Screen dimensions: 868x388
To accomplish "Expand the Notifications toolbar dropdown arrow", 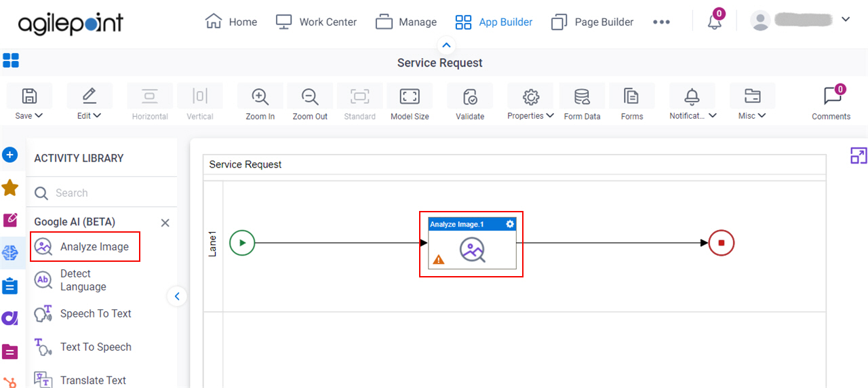I will click(x=713, y=115).
